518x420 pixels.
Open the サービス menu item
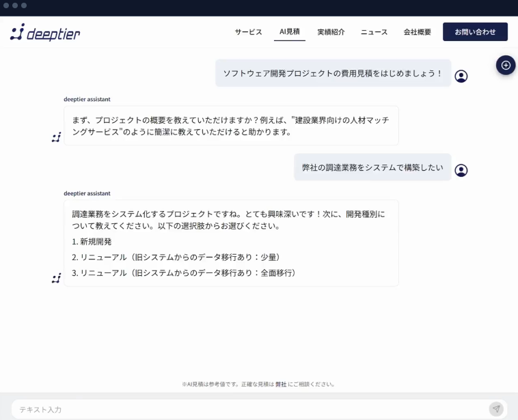click(249, 32)
